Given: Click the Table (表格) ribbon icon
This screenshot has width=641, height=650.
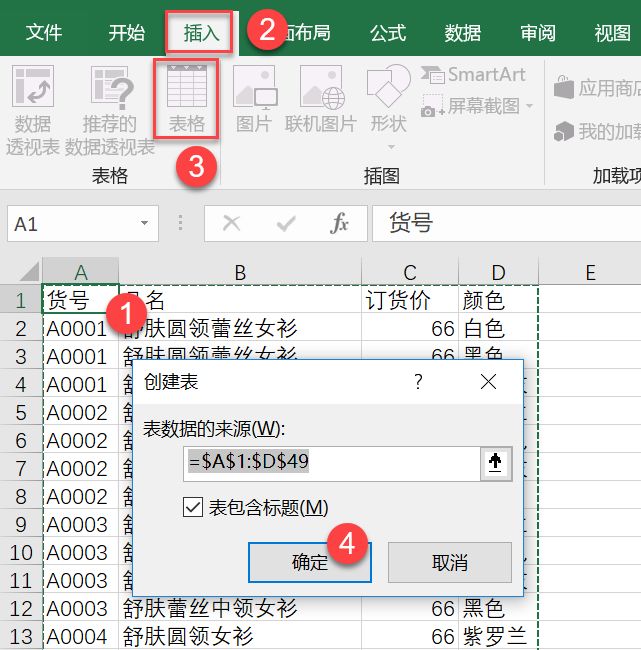Looking at the screenshot, I should [x=186, y=100].
